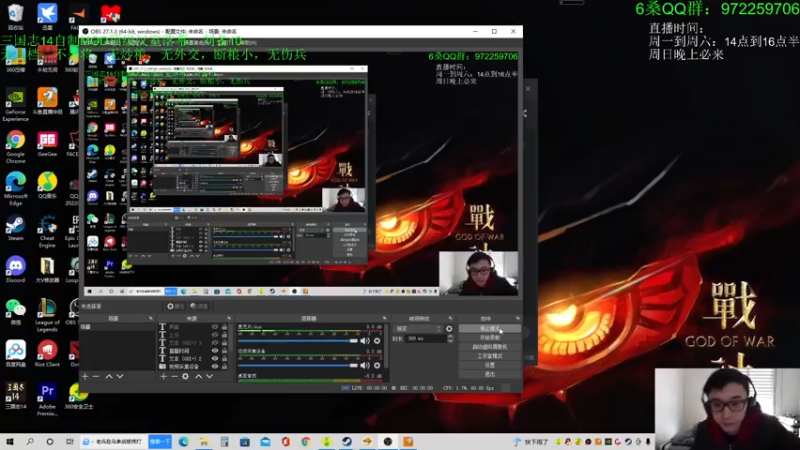This screenshot has height=450, width=800.
Task: Open Task View on taskbar
Action: click(x=69, y=441)
